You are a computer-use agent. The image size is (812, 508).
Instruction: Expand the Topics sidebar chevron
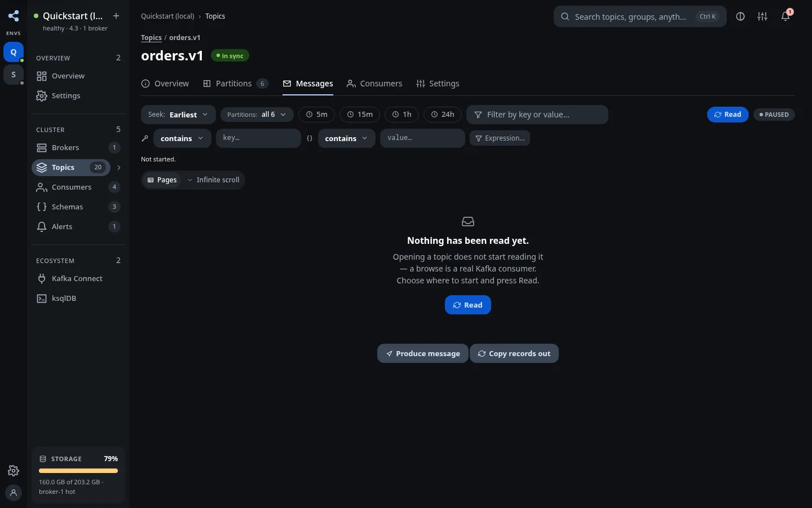[x=118, y=168]
